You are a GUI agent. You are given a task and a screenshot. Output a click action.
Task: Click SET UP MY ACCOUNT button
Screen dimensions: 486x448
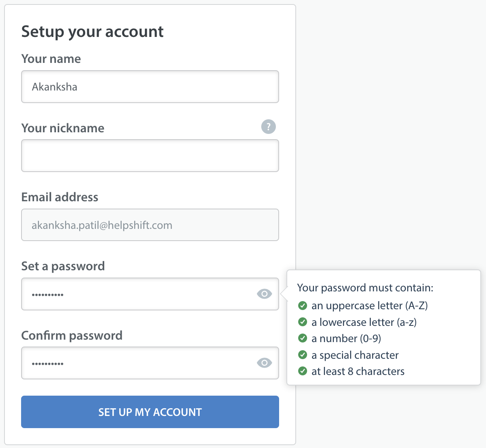coord(150,412)
